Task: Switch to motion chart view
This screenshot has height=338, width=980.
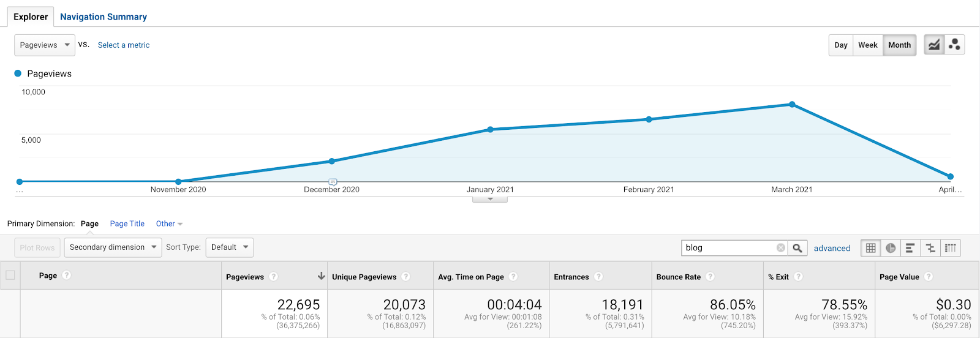Action: coord(954,45)
